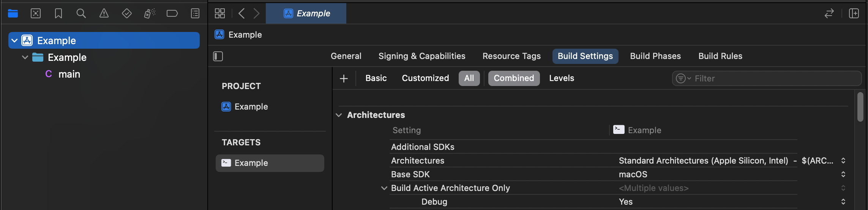Select Example target under TARGETS

tap(270, 163)
